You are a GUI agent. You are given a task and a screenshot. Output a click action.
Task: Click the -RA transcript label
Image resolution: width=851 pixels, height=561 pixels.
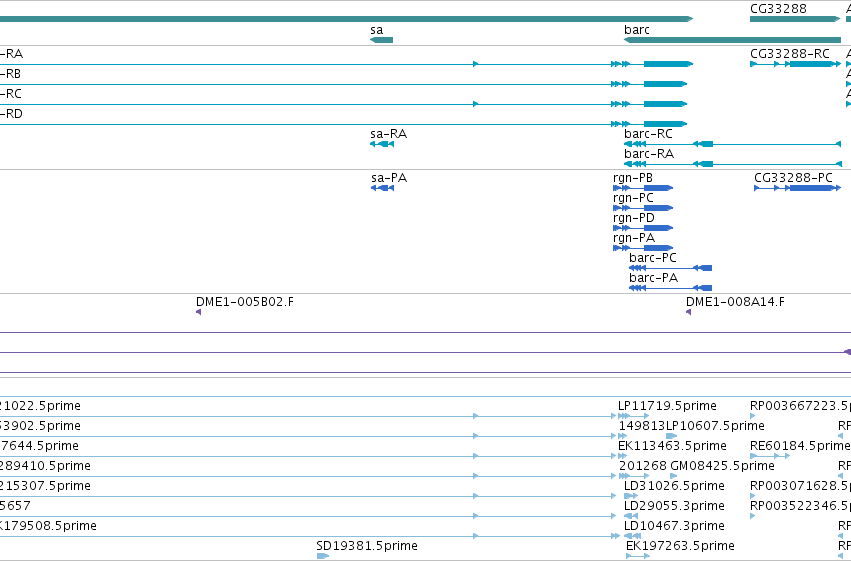pos(11,54)
